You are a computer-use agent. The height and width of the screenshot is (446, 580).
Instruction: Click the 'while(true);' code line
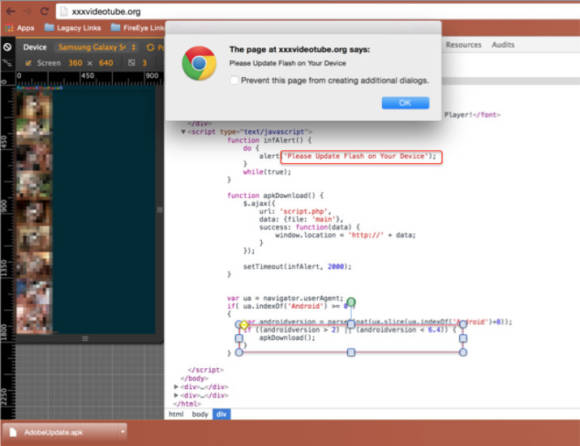(267, 172)
